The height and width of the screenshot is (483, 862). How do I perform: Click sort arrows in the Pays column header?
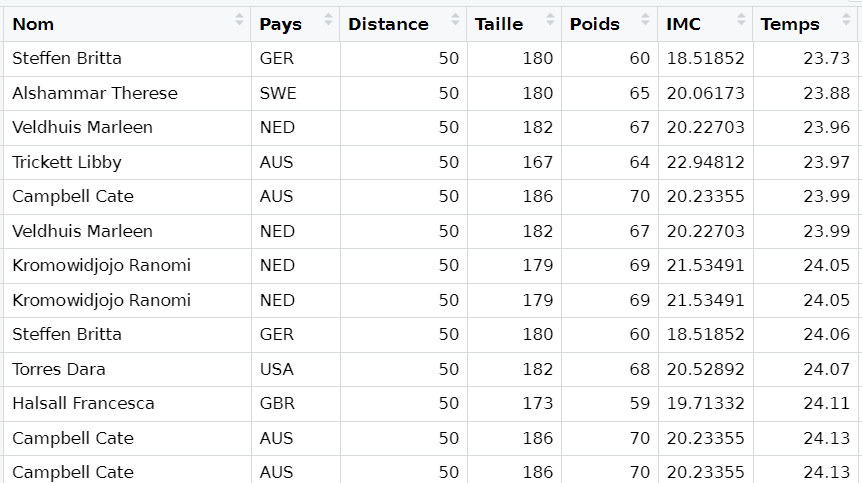tap(328, 20)
